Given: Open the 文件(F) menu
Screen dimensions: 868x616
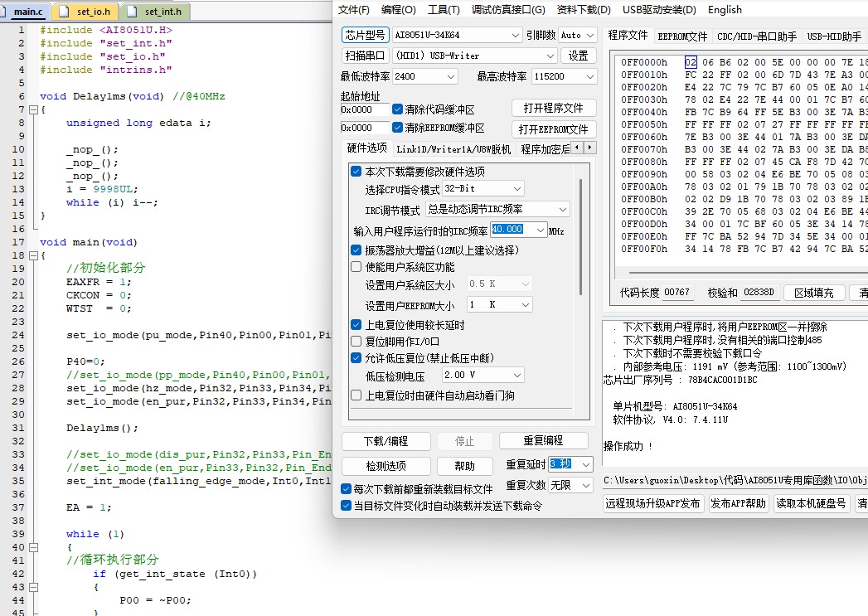Looking at the screenshot, I should coord(354,9).
